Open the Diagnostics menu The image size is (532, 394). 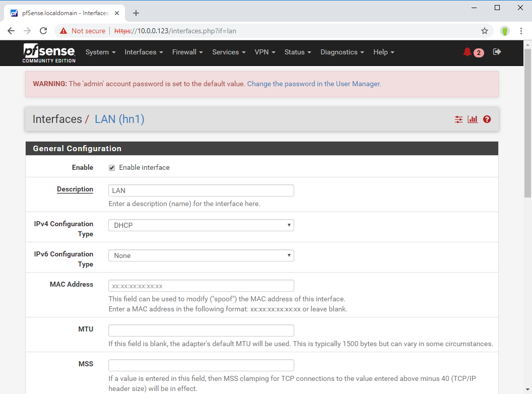coord(342,52)
